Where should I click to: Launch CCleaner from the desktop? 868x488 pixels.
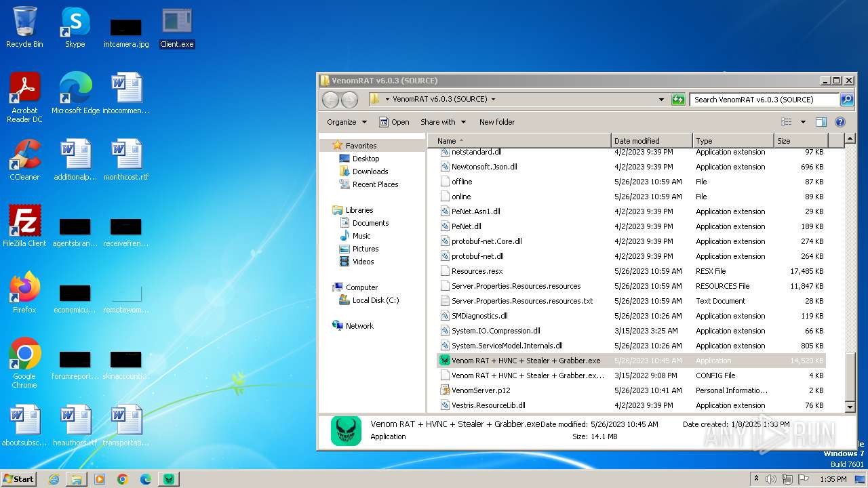click(24, 161)
